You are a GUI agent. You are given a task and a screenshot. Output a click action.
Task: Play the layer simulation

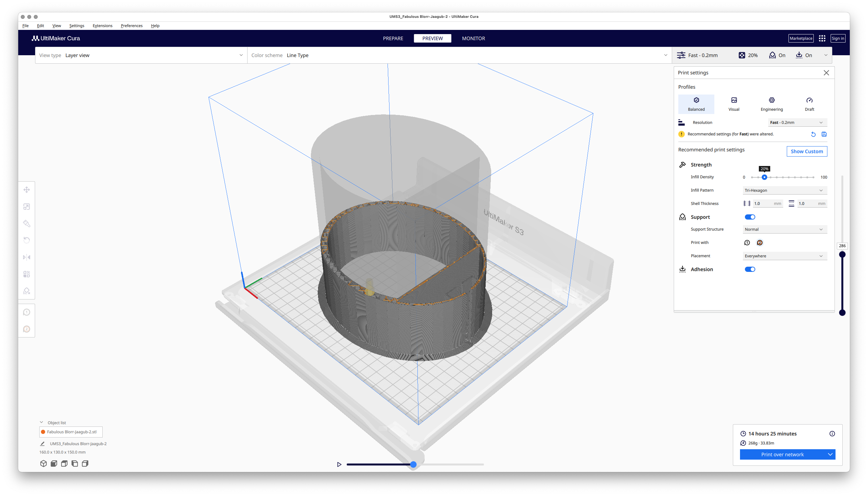pos(339,465)
